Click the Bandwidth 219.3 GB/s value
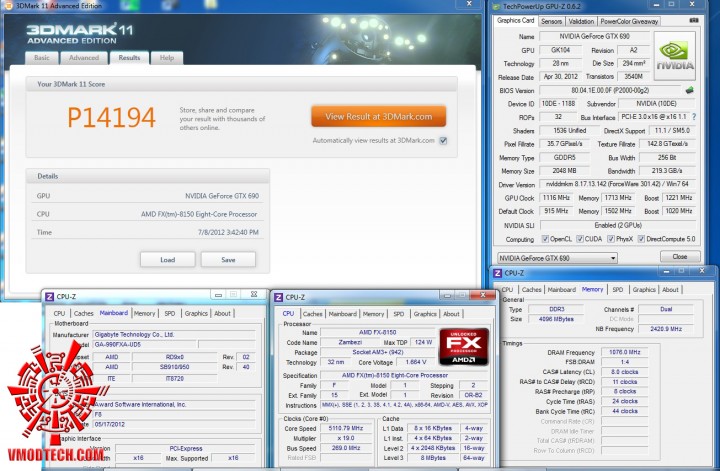The height and width of the screenshot is (471, 720). [667, 171]
